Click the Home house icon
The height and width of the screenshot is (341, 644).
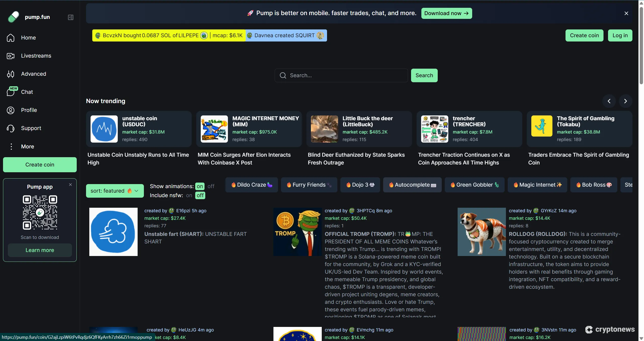click(11, 38)
